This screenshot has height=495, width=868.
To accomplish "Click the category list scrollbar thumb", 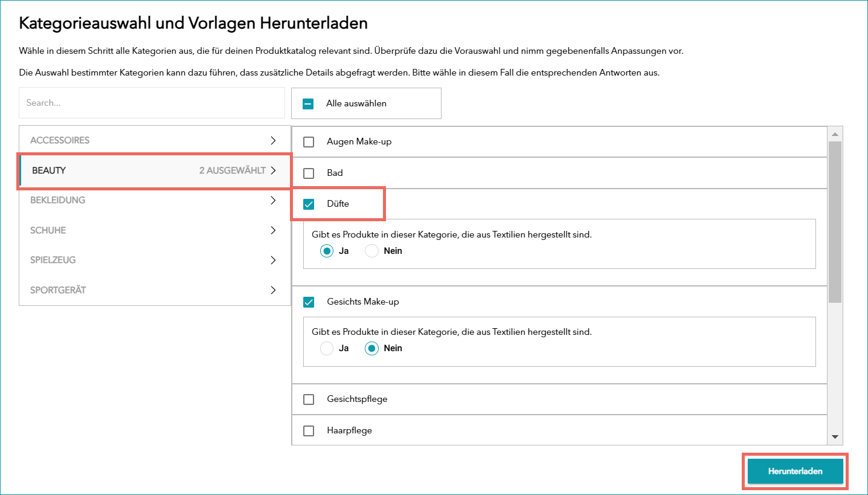I will point(835,222).
